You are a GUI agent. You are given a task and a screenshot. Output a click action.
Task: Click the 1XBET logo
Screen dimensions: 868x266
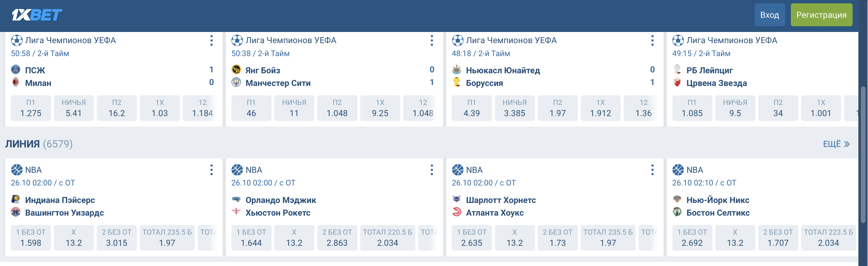[x=37, y=15]
